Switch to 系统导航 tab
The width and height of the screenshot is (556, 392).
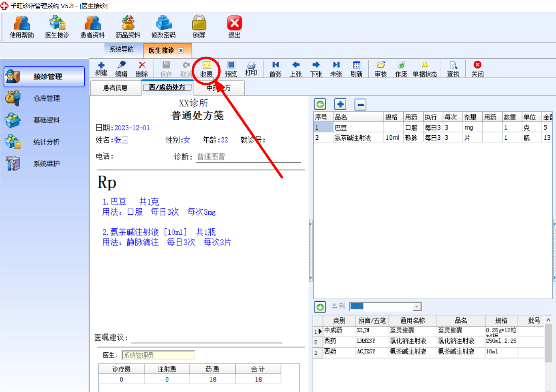(122, 49)
